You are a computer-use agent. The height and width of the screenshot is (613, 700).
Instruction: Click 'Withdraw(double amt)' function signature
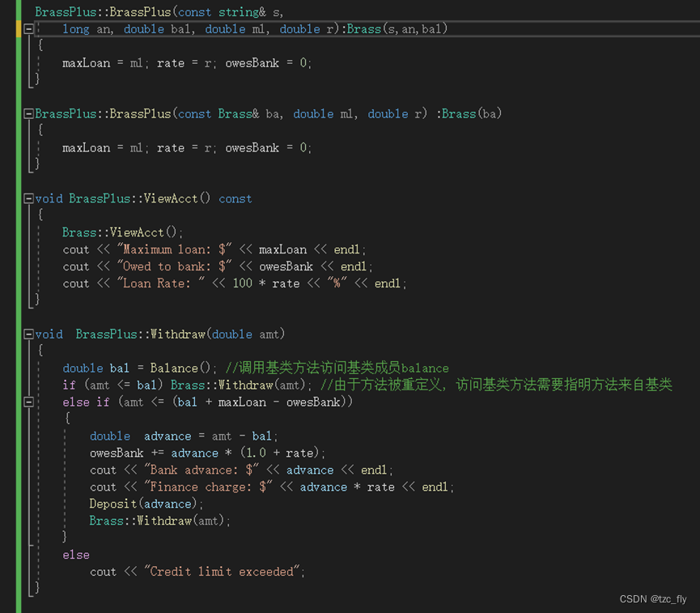tap(218, 334)
